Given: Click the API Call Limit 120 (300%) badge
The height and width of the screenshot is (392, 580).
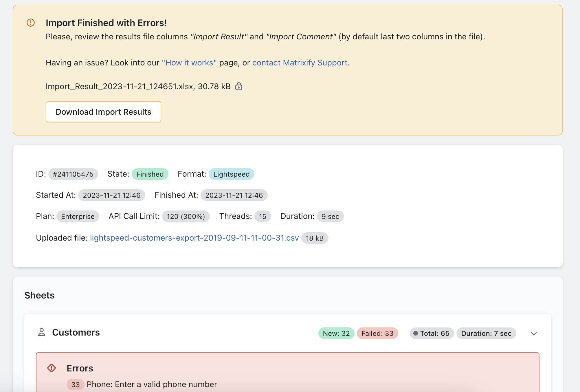Looking at the screenshot, I should click(186, 216).
